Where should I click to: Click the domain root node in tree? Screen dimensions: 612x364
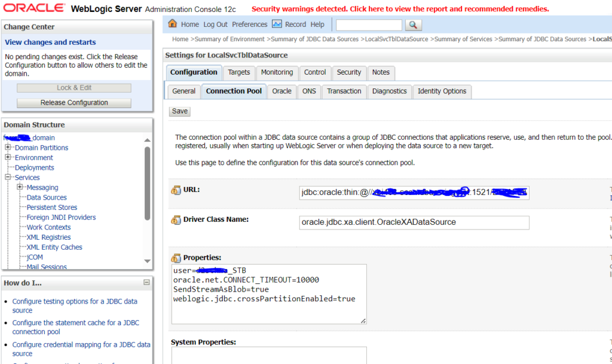29,137
